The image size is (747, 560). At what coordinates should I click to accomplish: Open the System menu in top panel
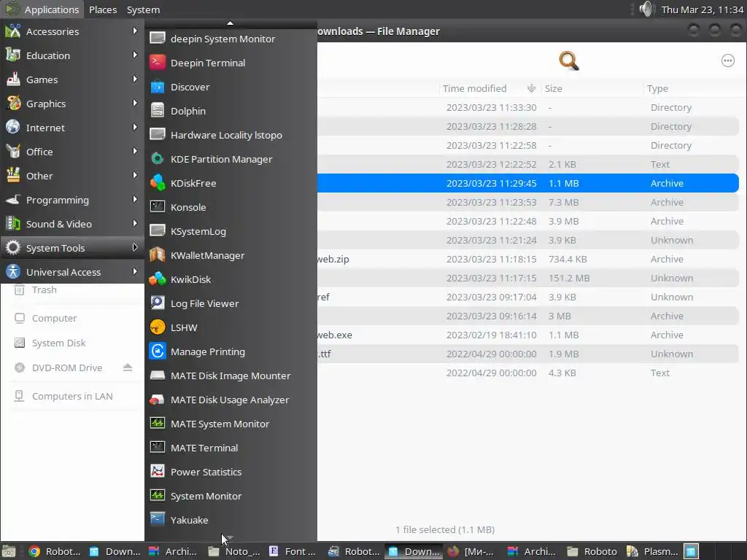(x=143, y=9)
